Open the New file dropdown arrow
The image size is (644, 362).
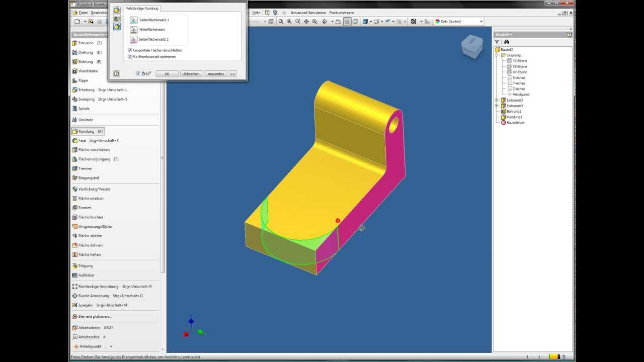coord(84,22)
